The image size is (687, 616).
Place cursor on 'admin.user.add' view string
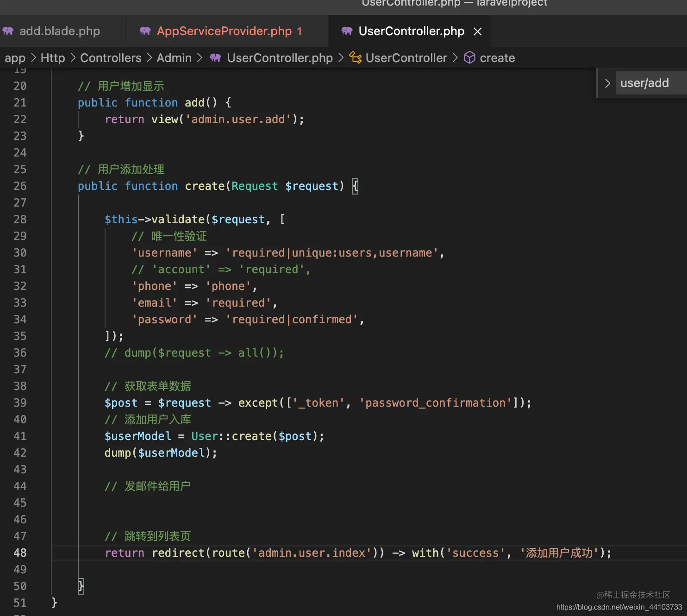point(238,119)
